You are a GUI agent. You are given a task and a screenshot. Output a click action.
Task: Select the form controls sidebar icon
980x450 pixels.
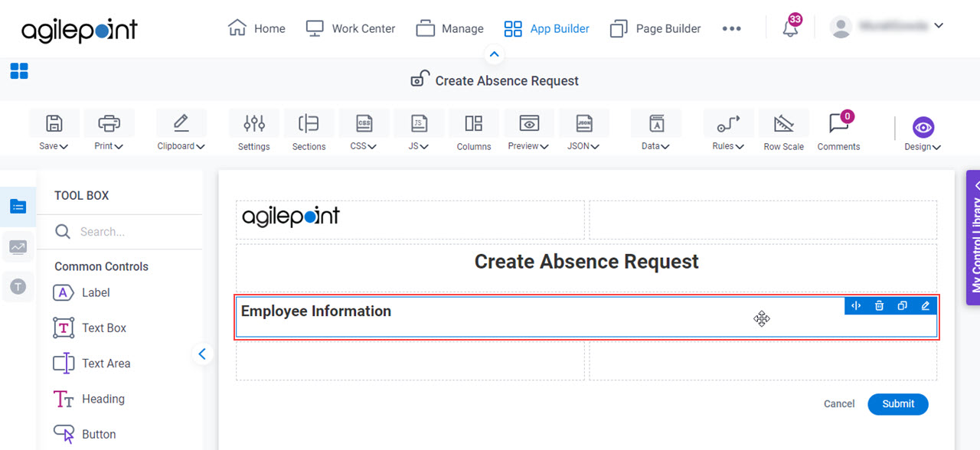tap(18, 206)
